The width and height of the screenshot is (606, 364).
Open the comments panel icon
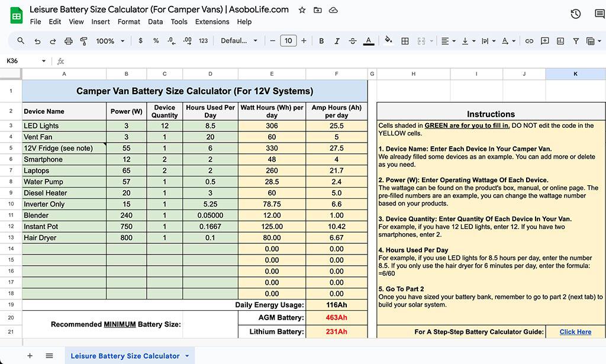point(599,14)
